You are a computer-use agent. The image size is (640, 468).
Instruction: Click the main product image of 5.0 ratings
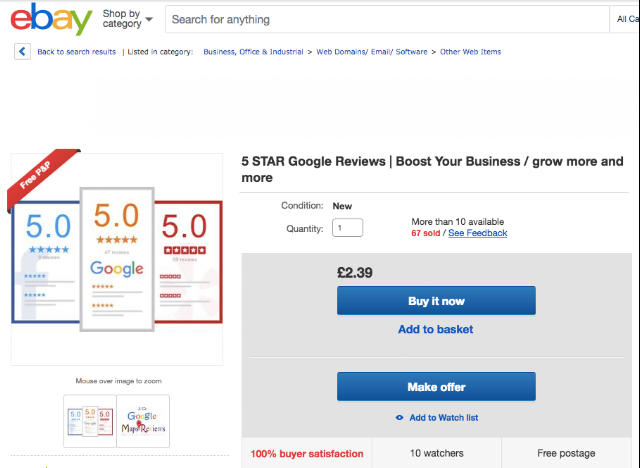coord(117,259)
